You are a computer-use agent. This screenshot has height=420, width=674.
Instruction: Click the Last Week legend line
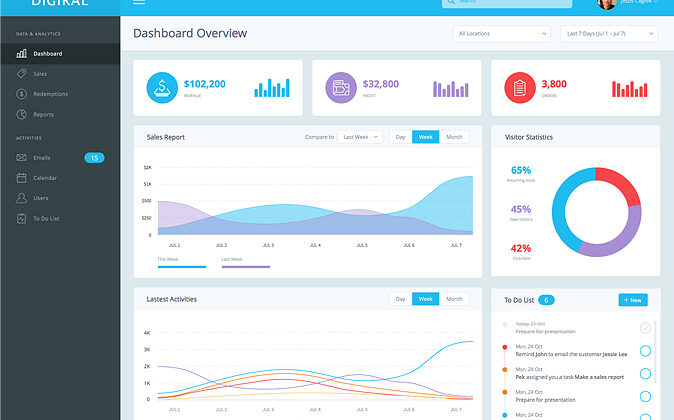[x=245, y=267]
